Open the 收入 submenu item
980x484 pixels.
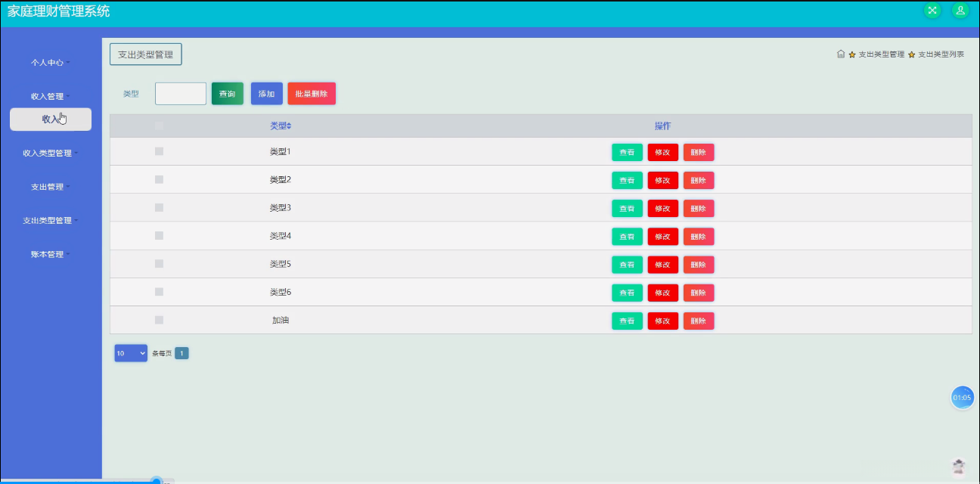(x=51, y=119)
